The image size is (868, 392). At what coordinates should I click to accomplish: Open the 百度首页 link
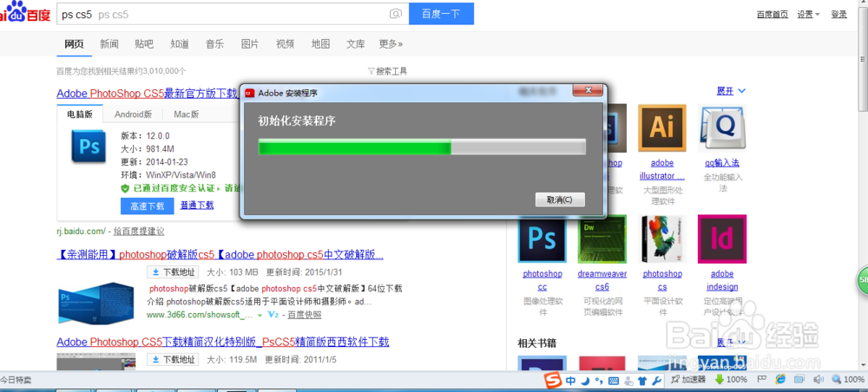tap(773, 15)
